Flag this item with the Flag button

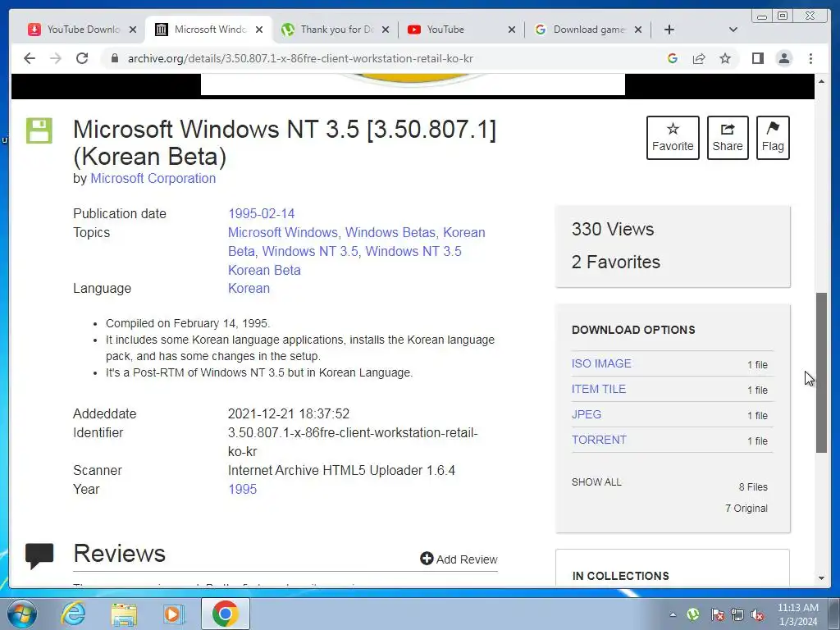point(773,138)
